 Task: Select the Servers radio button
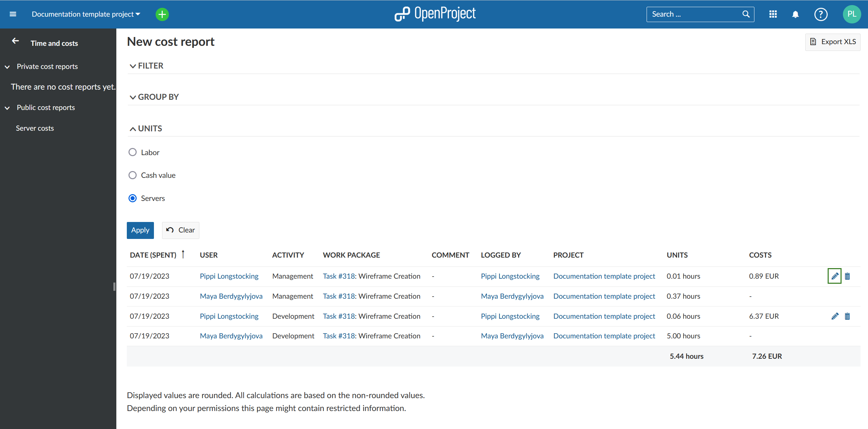click(x=132, y=198)
